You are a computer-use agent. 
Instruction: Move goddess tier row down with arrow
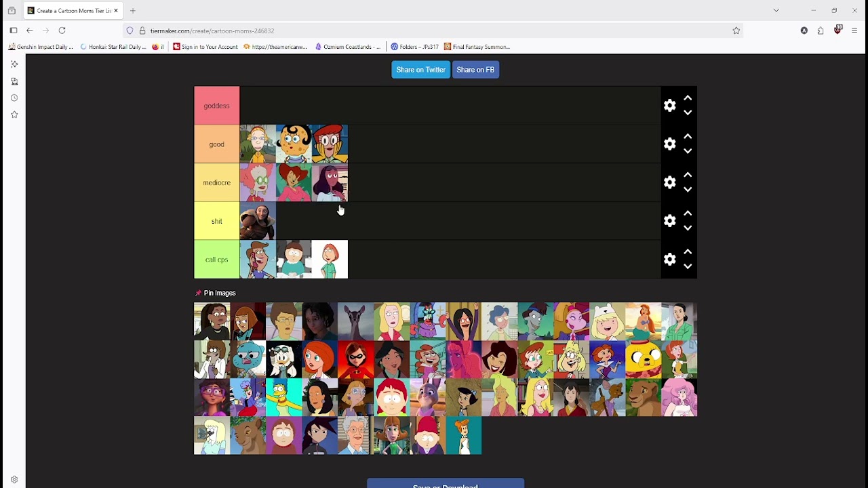(x=688, y=113)
